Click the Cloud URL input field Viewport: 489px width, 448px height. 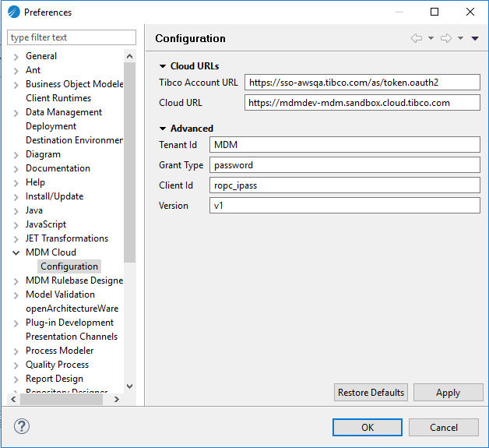(x=362, y=103)
